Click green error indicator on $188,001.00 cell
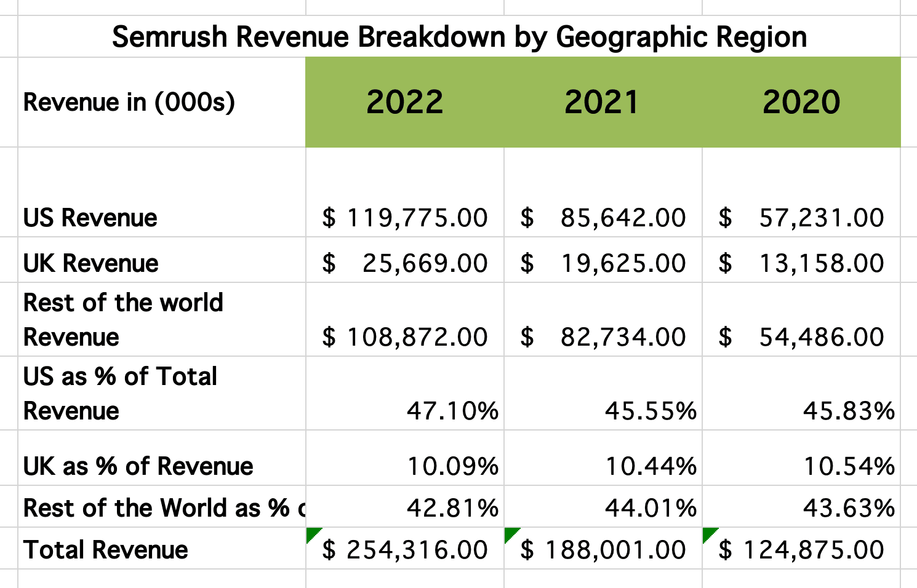The width and height of the screenshot is (917, 588). pos(510,533)
